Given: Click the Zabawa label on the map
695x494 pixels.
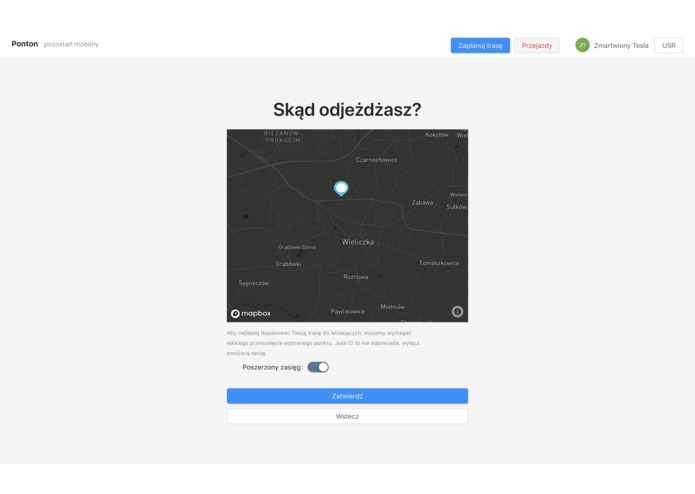Looking at the screenshot, I should [422, 202].
